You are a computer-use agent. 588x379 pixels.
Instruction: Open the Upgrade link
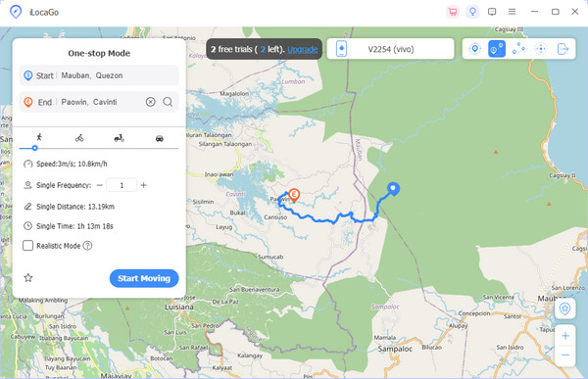(x=302, y=49)
